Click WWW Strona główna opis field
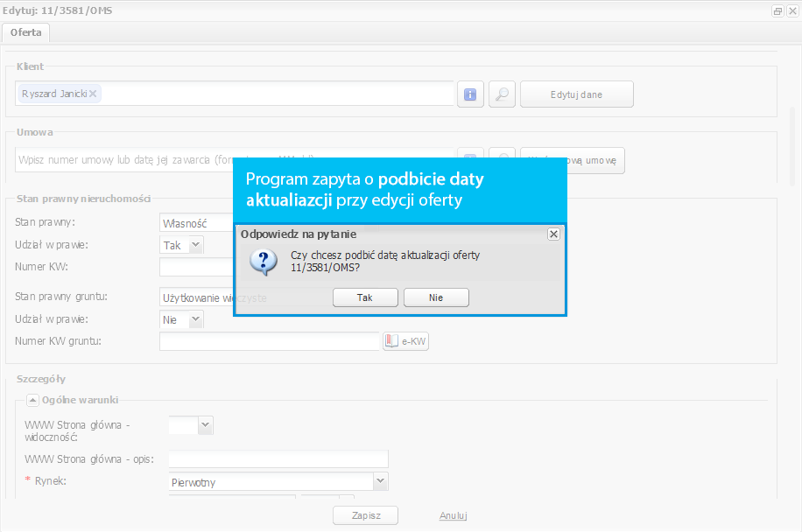Image resolution: width=802 pixels, height=532 pixels. (x=278, y=458)
